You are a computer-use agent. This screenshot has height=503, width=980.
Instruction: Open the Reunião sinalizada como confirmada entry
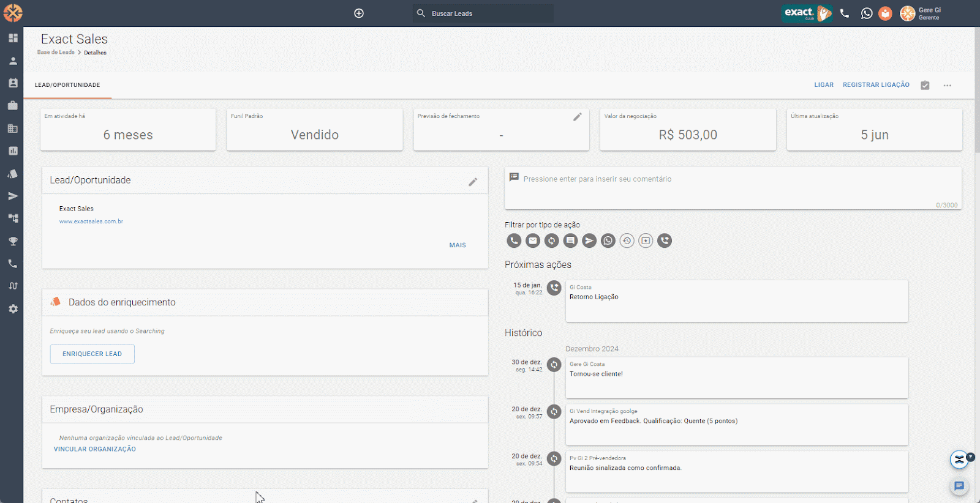coord(737,472)
